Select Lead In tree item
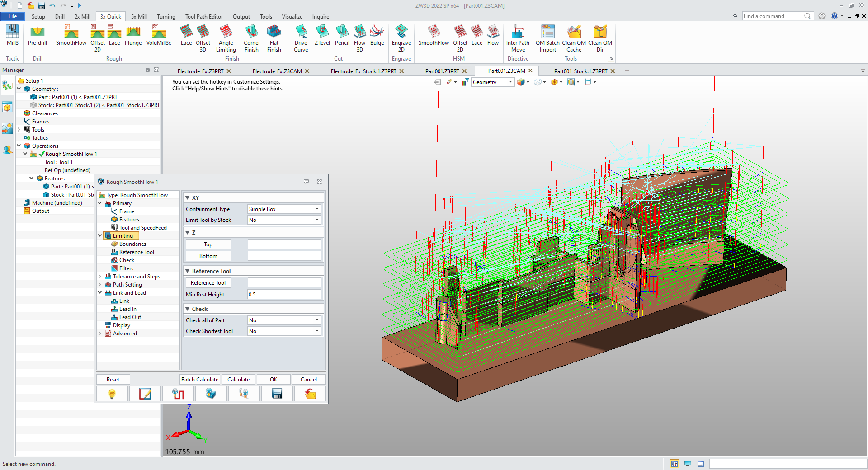868x470 pixels. tap(127, 309)
